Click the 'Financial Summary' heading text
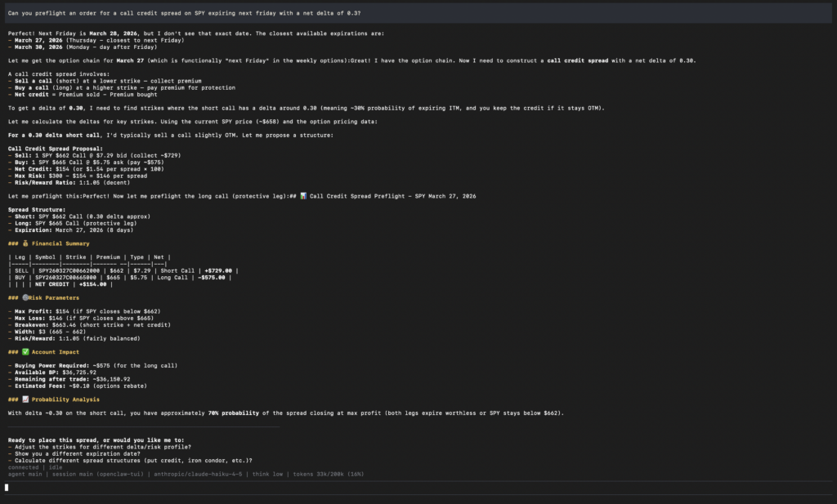The image size is (837, 504). click(61, 243)
